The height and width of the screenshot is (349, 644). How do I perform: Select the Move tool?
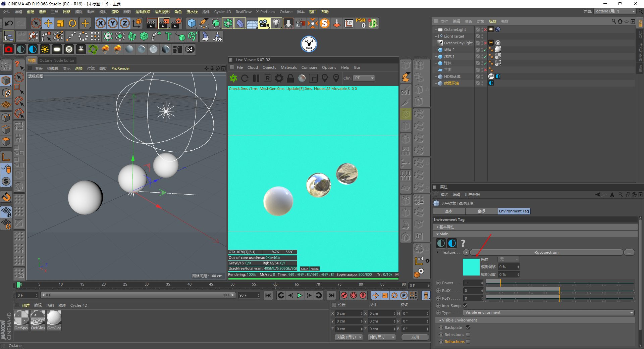48,23
